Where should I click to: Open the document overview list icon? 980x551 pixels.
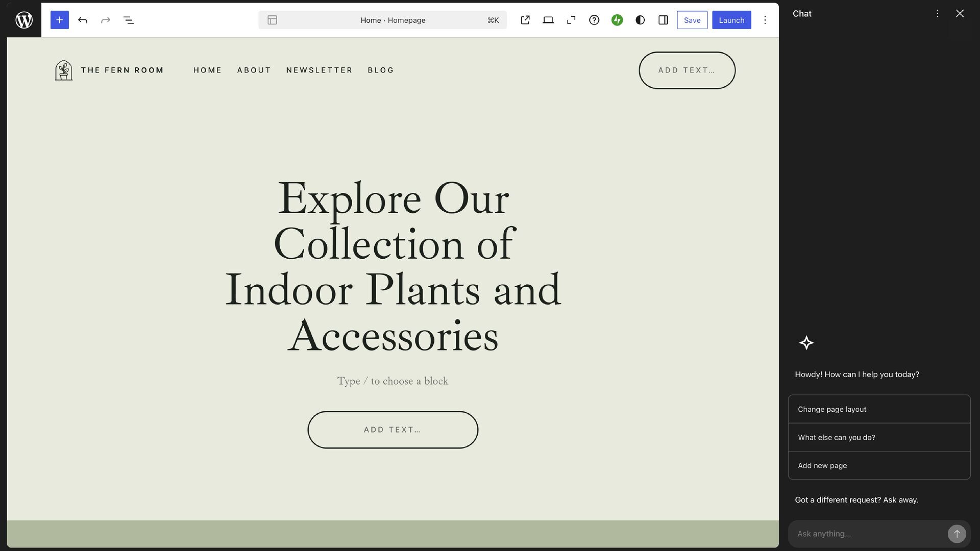[129, 20]
